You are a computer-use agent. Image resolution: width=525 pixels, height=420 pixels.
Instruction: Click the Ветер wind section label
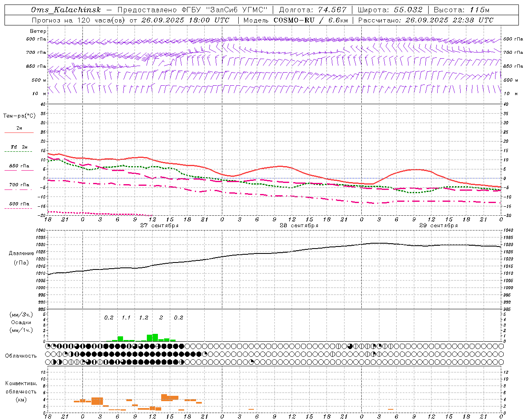click(x=38, y=31)
